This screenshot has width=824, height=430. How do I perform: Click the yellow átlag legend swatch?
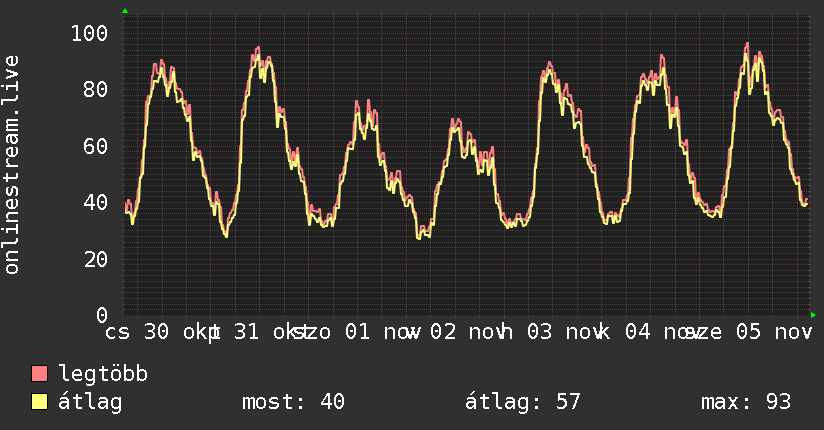click(x=39, y=402)
